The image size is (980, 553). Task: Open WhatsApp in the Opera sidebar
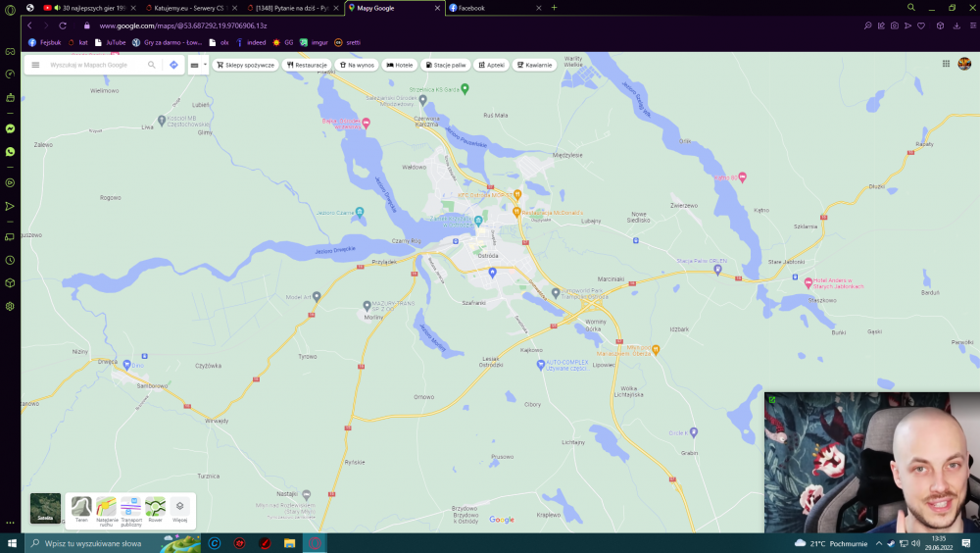pyautogui.click(x=10, y=151)
